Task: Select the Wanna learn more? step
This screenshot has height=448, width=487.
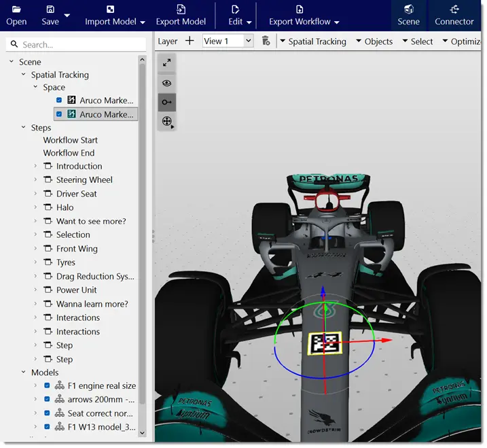Action: tap(92, 304)
